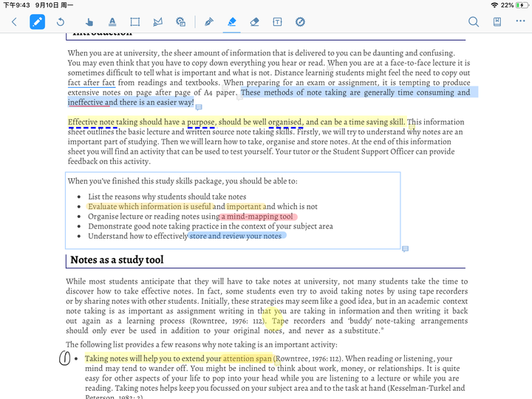
Task: Open document search
Action: point(474,22)
